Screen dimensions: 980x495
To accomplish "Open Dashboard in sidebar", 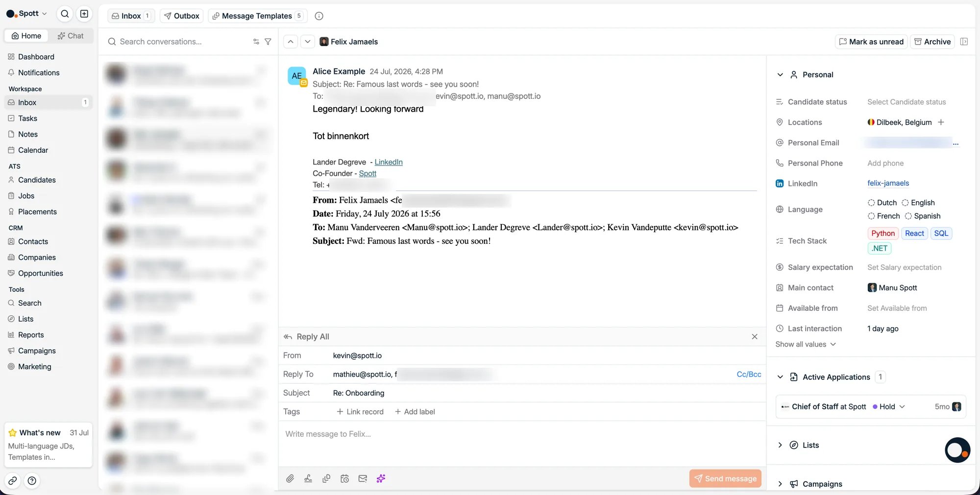I will (x=48, y=57).
